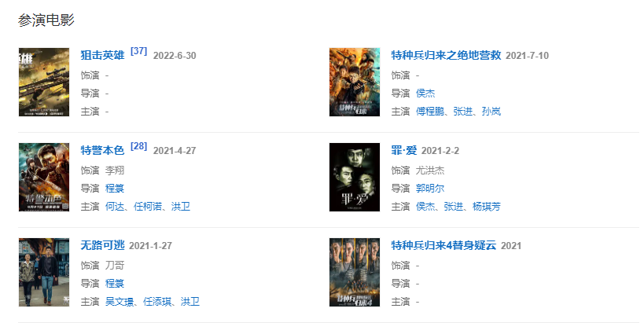Viewport: 644px width, 323px height.
Task: Open actor 杨琪芳 link under 罪·爱
Action: pos(487,207)
